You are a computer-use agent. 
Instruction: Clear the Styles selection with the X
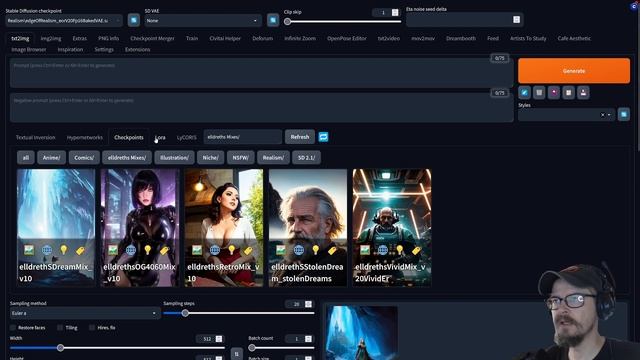point(602,115)
